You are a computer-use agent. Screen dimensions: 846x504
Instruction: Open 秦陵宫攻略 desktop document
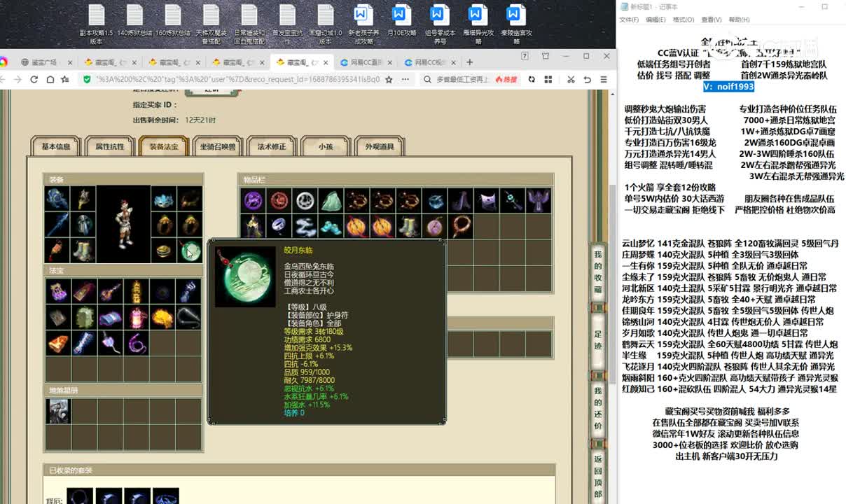pos(515,25)
